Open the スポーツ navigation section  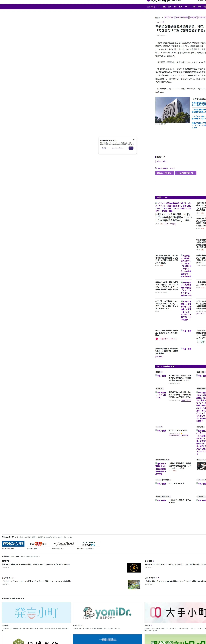187,7
